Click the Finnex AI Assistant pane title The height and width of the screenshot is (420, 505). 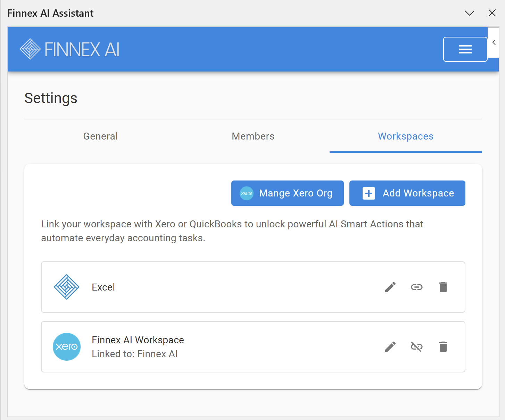(x=51, y=13)
